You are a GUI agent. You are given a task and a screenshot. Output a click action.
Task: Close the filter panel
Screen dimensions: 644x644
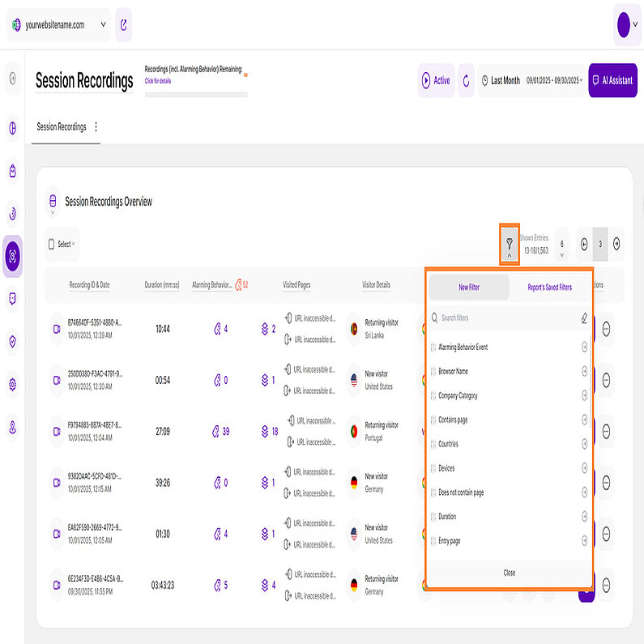tap(509, 573)
